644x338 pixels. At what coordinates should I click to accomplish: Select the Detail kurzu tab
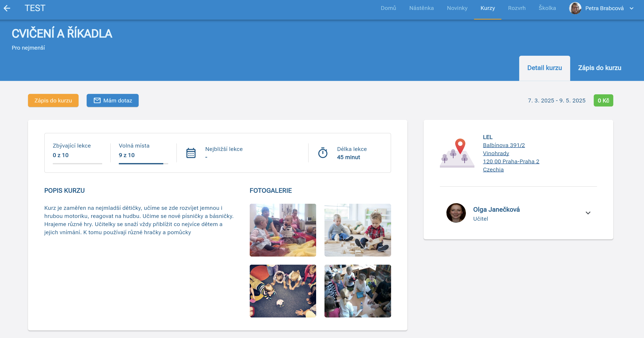(544, 68)
